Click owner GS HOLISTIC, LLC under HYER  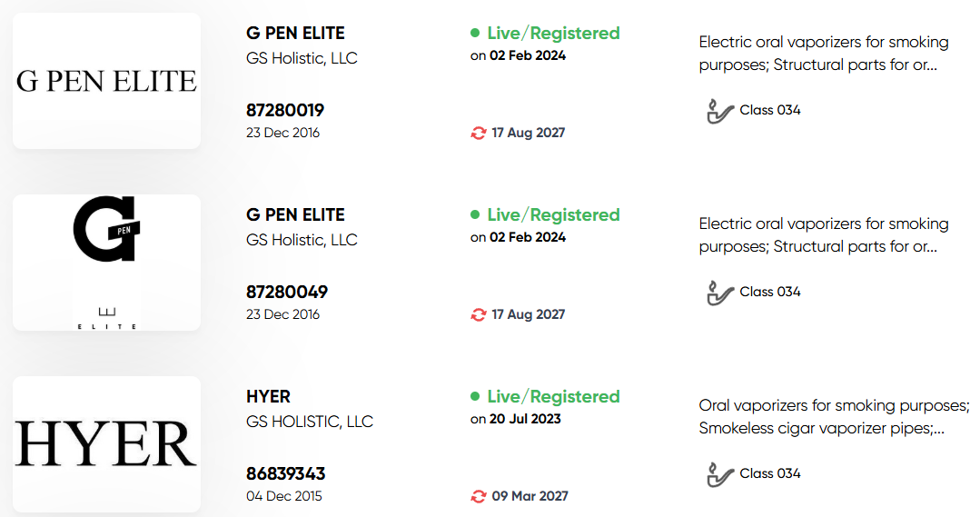[x=310, y=422]
